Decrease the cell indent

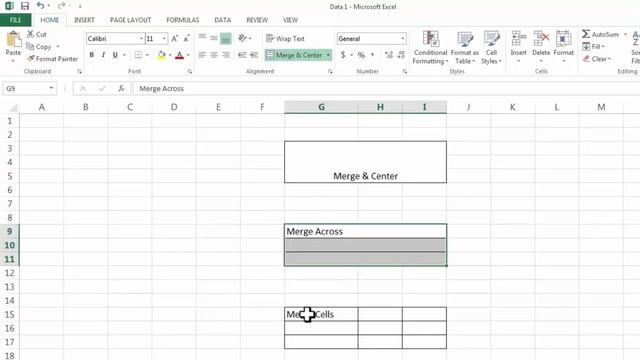click(242, 55)
